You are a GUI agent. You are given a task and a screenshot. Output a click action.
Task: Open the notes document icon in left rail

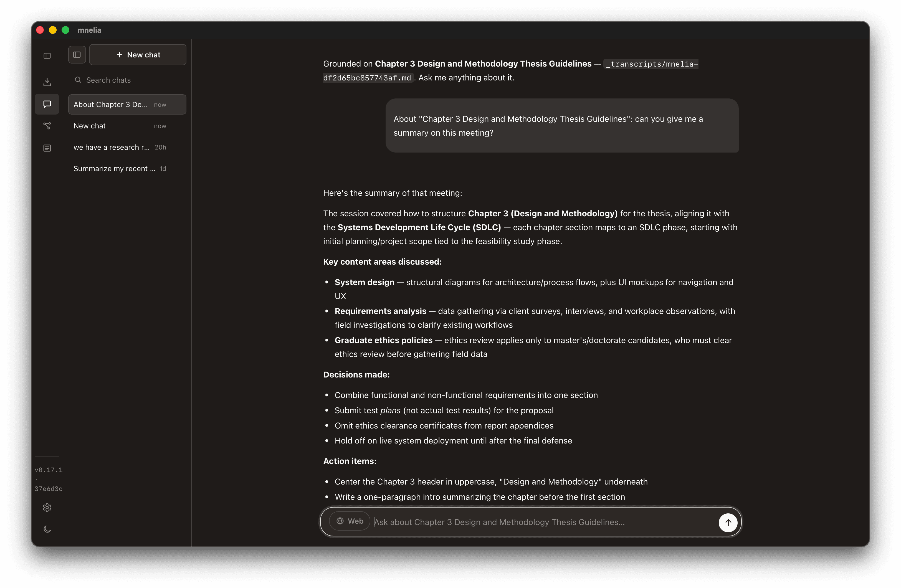click(x=47, y=148)
